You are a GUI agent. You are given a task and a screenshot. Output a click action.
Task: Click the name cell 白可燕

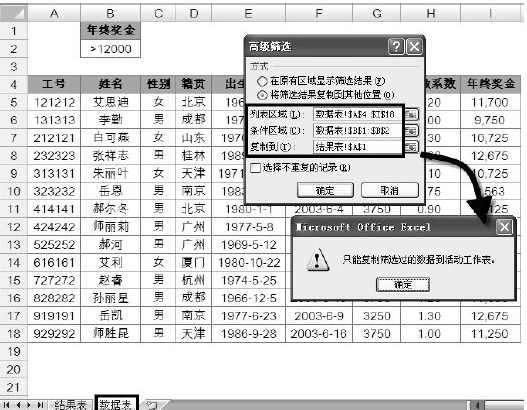(x=110, y=138)
